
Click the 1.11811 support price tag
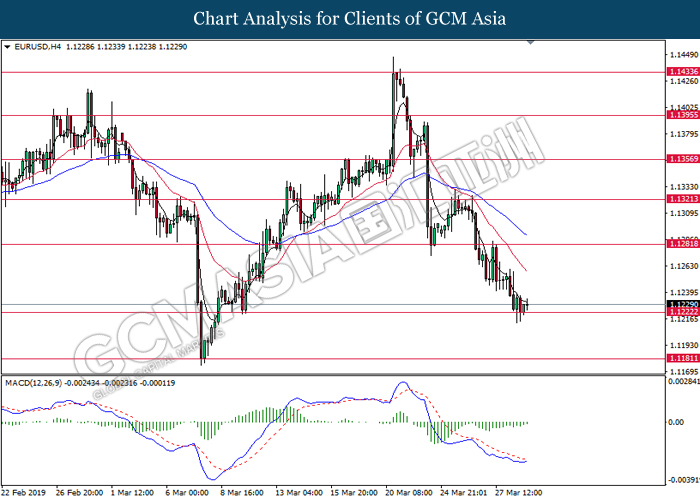[683, 358]
